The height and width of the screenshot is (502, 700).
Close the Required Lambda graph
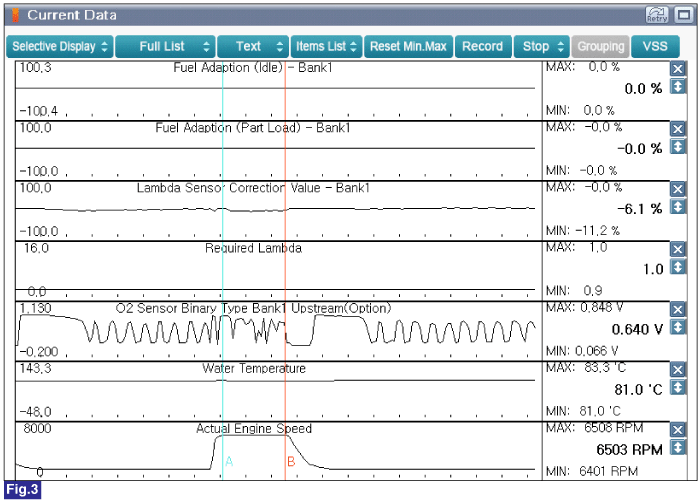[x=678, y=249]
